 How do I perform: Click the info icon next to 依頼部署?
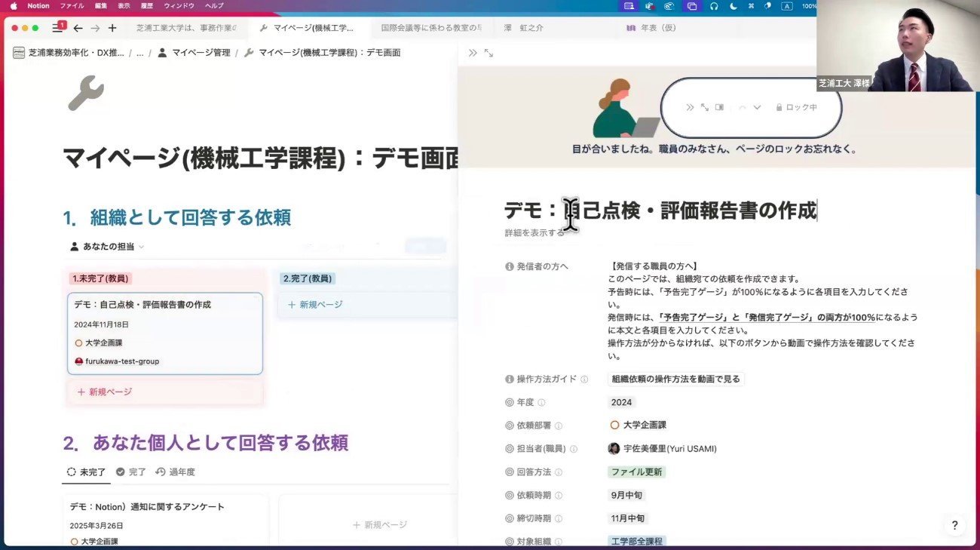tap(559, 426)
